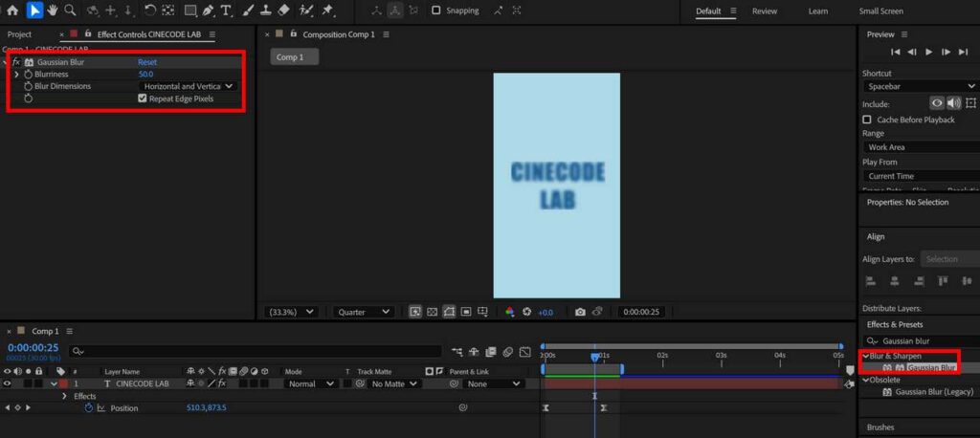980x438 pixels.
Task: Click the reset exposure icon
Action: [x=526, y=312]
